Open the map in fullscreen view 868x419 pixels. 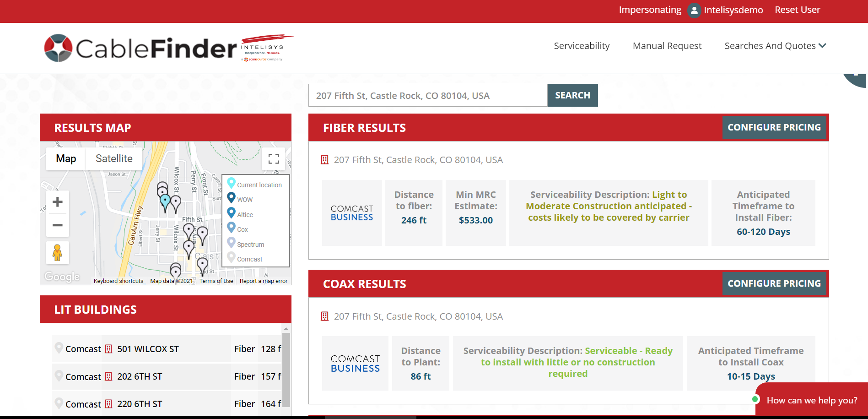pyautogui.click(x=274, y=158)
